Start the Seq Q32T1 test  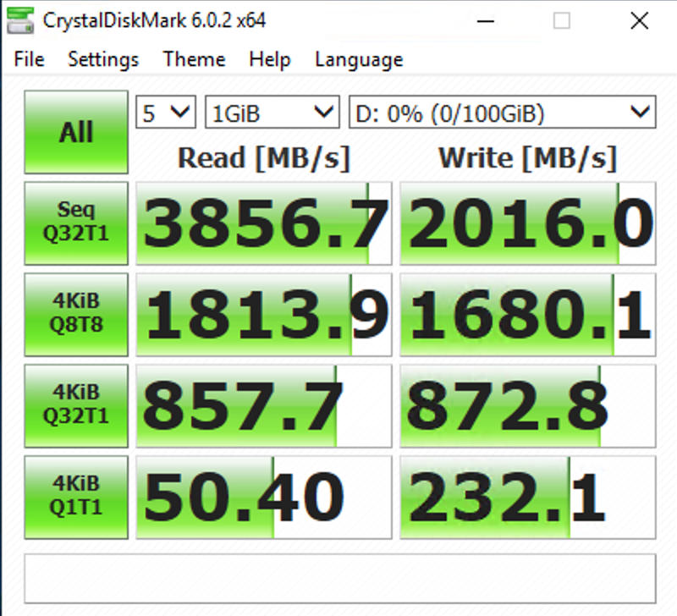[76, 223]
